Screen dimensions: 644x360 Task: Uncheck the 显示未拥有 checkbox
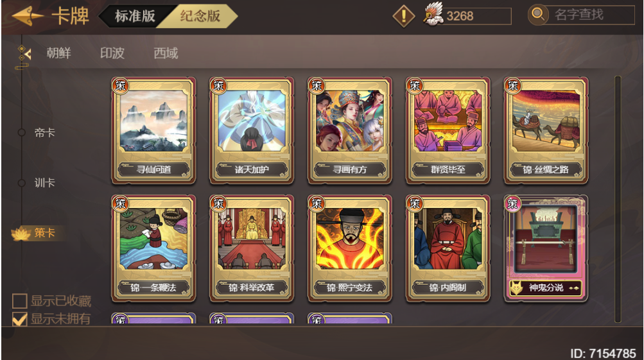coord(20,319)
